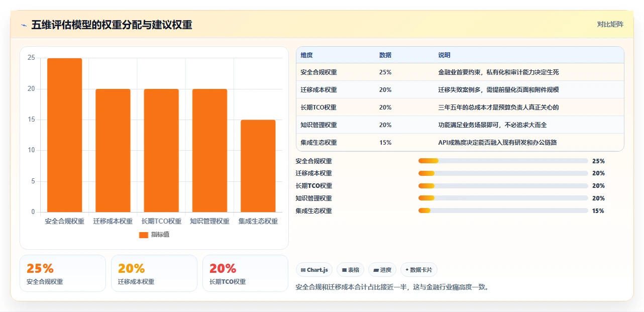This screenshot has height=312, width=644.
Task: Select the 进度 tag chip
Action: (x=382, y=270)
